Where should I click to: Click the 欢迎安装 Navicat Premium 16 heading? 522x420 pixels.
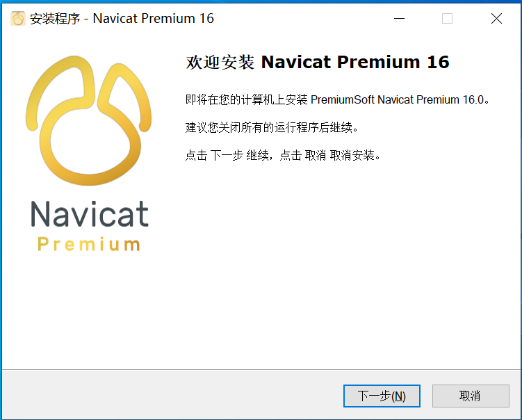(x=317, y=63)
